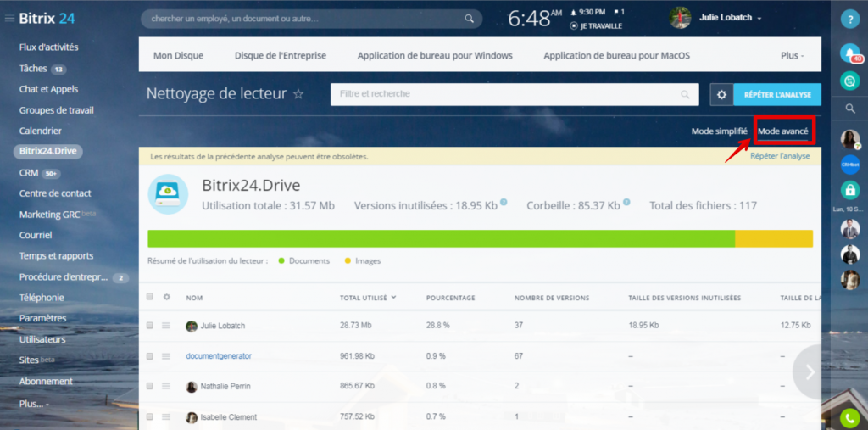The height and width of the screenshot is (430, 868).
Task: Star the Nettoyage de lecteur page as favorite
Action: pyautogui.click(x=298, y=94)
